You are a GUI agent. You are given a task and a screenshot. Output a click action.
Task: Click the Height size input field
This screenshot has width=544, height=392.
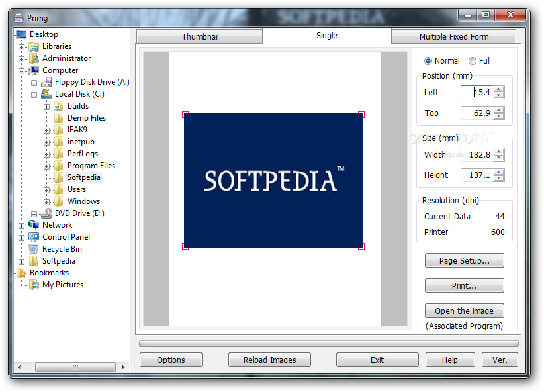[x=476, y=175]
